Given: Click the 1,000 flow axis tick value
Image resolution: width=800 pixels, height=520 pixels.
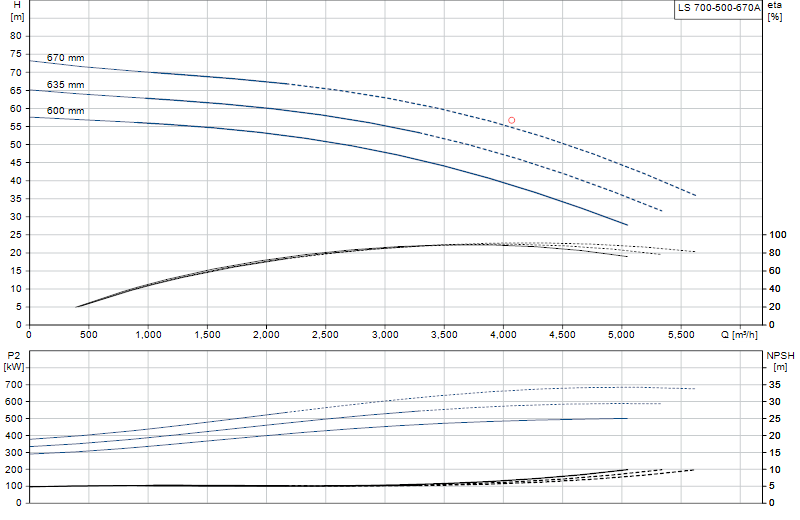Looking at the screenshot, I should pyautogui.click(x=148, y=335).
